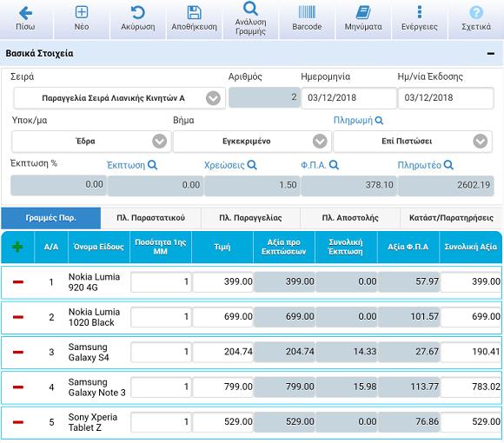Click discount value 14.33 in Galaxy S4 row

click(347, 352)
